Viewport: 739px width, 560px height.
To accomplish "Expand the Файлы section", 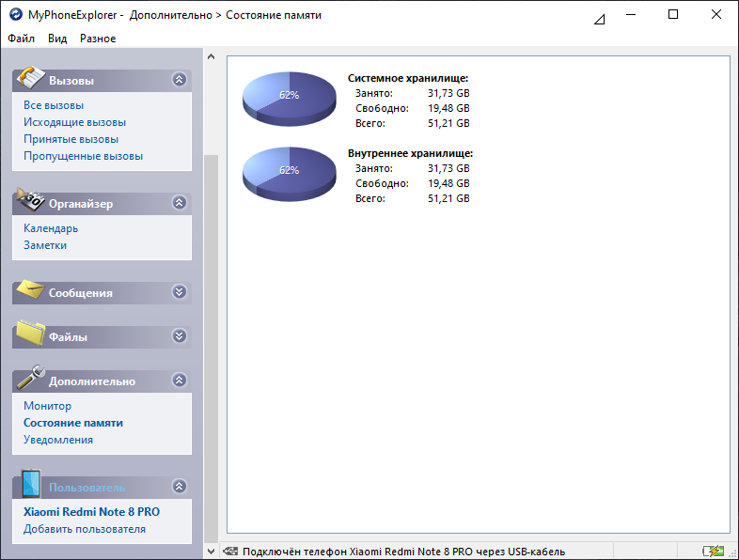I will click(x=179, y=336).
